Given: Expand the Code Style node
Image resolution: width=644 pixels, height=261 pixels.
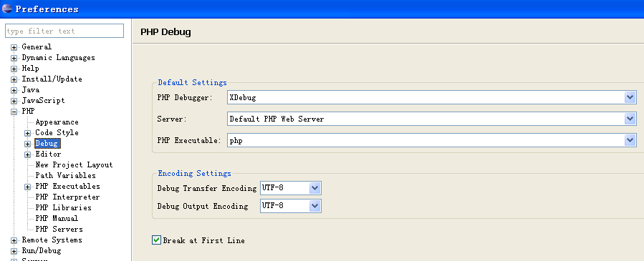Looking at the screenshot, I should [x=27, y=133].
